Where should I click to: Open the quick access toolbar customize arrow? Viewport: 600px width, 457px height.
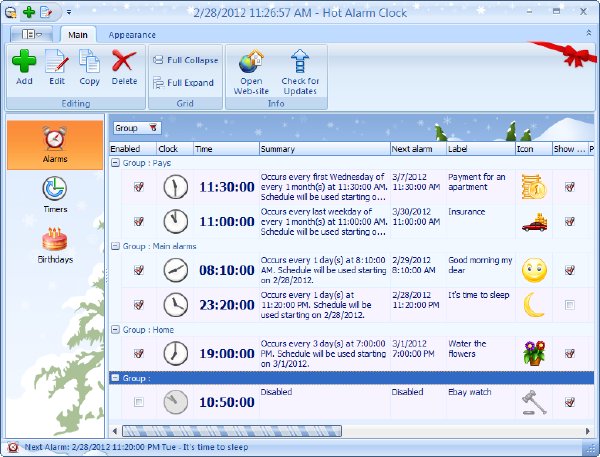point(69,12)
